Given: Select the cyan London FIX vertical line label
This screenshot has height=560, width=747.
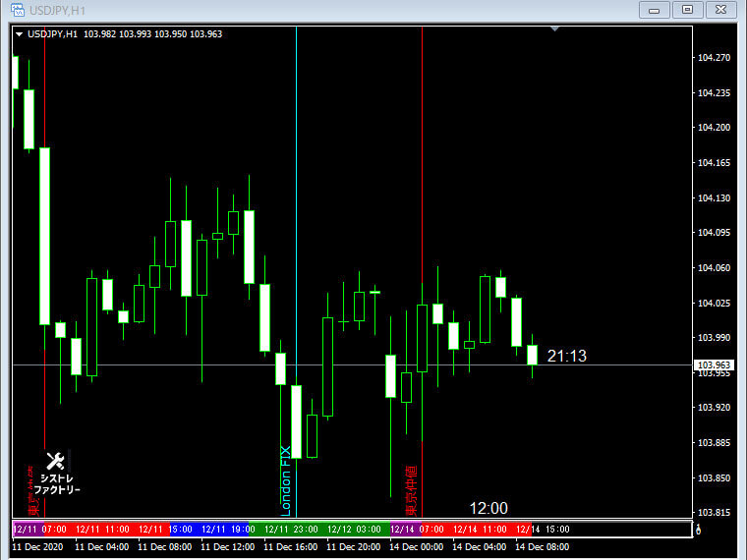Looking at the screenshot, I should pyautogui.click(x=285, y=480).
